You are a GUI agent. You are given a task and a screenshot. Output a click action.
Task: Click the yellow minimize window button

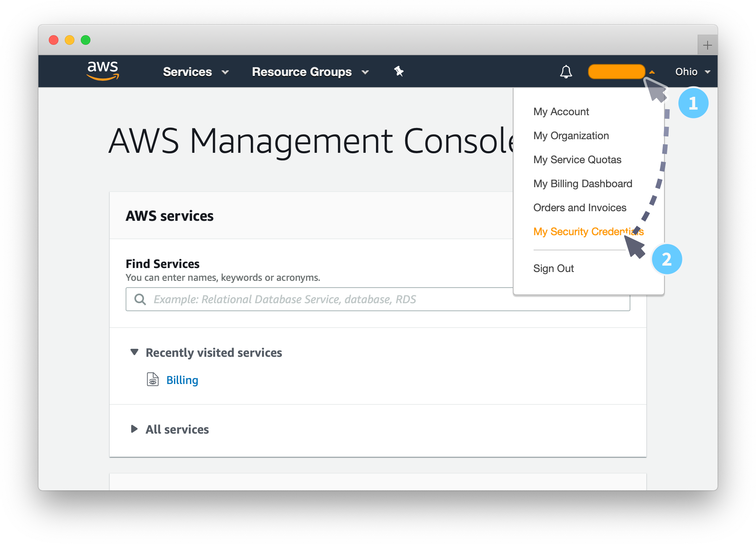tap(70, 40)
